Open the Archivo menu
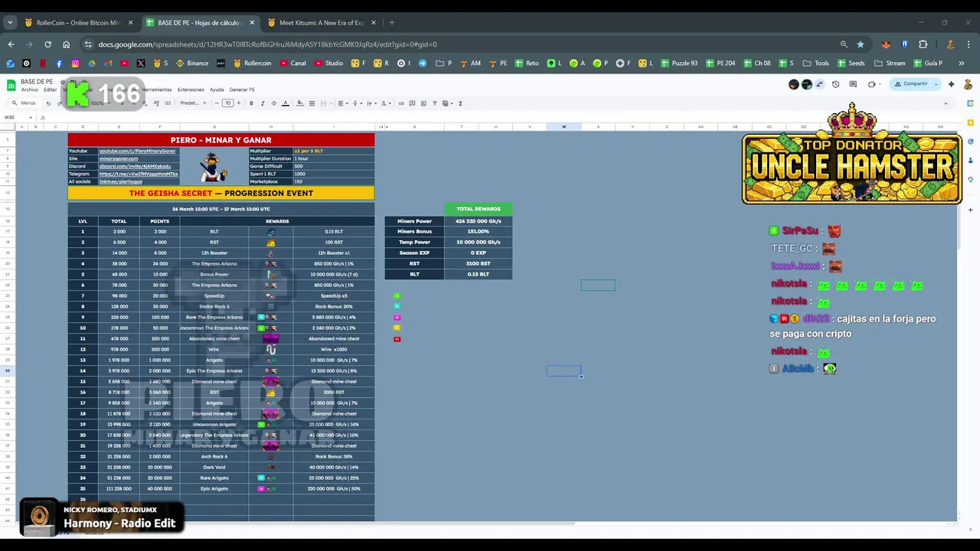This screenshot has height=551, width=980. coord(29,90)
